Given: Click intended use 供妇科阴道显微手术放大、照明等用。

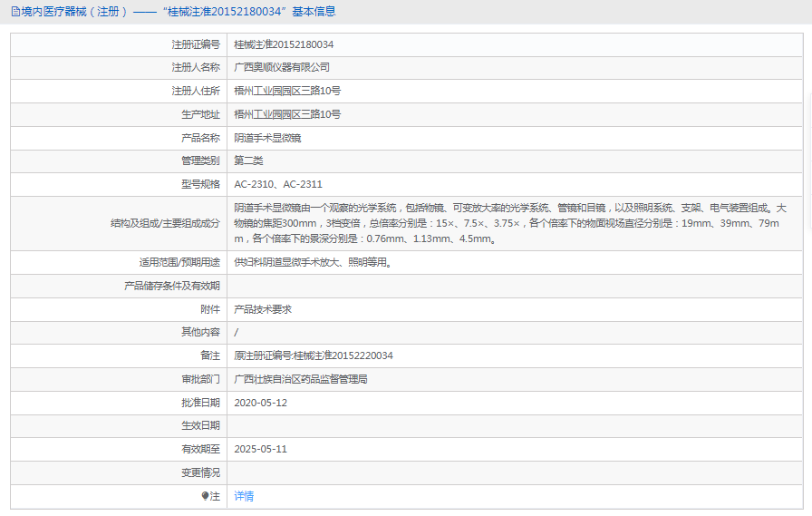Looking at the screenshot, I should pyautogui.click(x=314, y=263).
